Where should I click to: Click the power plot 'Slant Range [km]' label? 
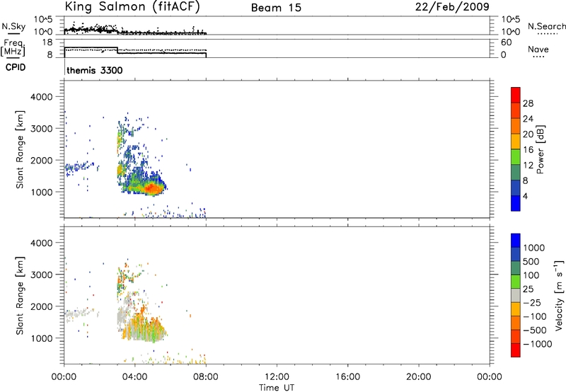pos(20,149)
